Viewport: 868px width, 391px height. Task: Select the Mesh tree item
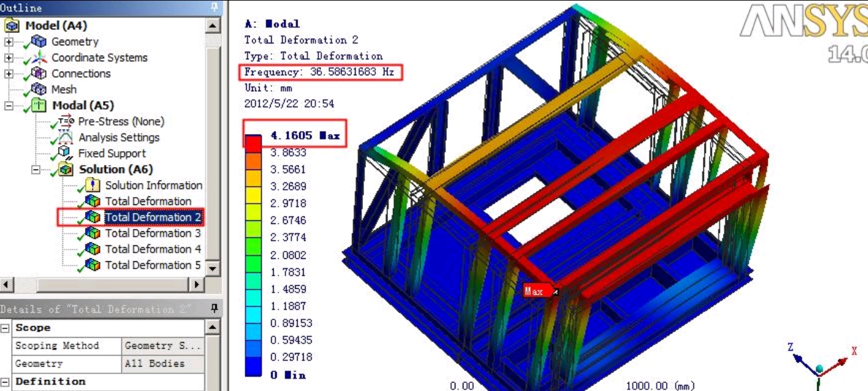pos(64,89)
